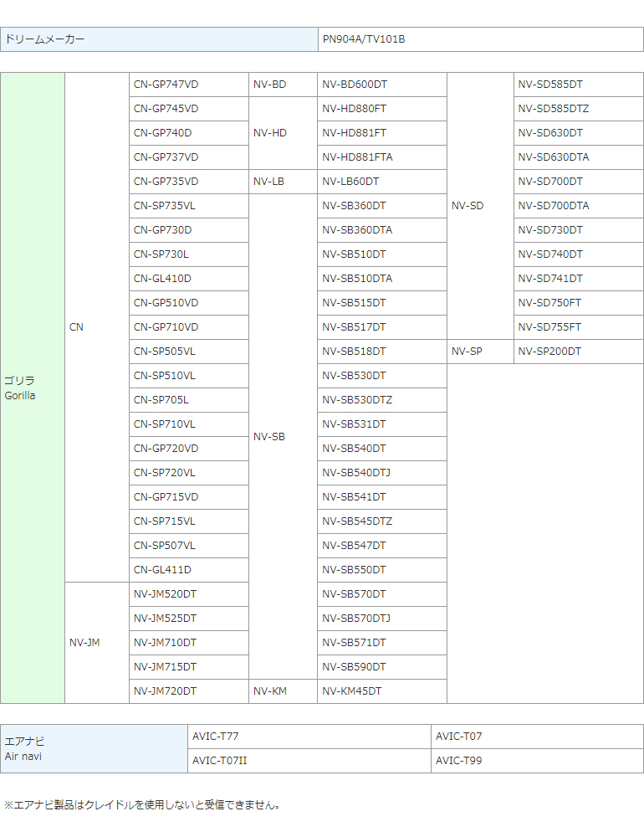The image size is (644, 837).
Task: Select the PN904A/TV101B cell
Action: (x=481, y=39)
